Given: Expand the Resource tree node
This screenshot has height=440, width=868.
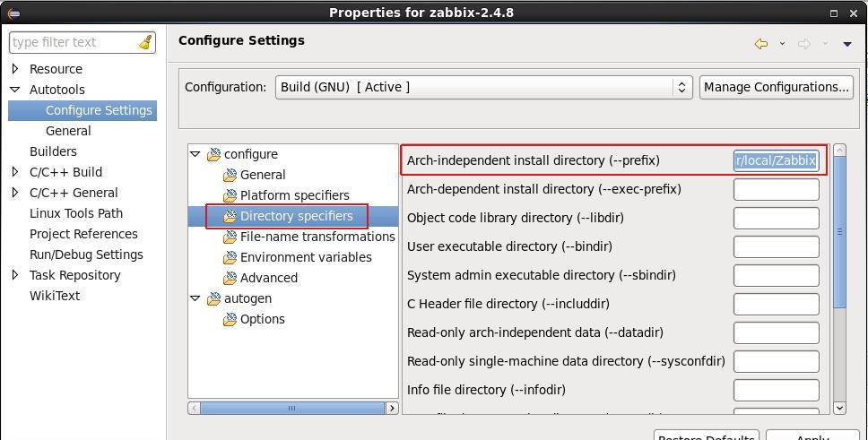Looking at the screenshot, I should pyautogui.click(x=15, y=69).
